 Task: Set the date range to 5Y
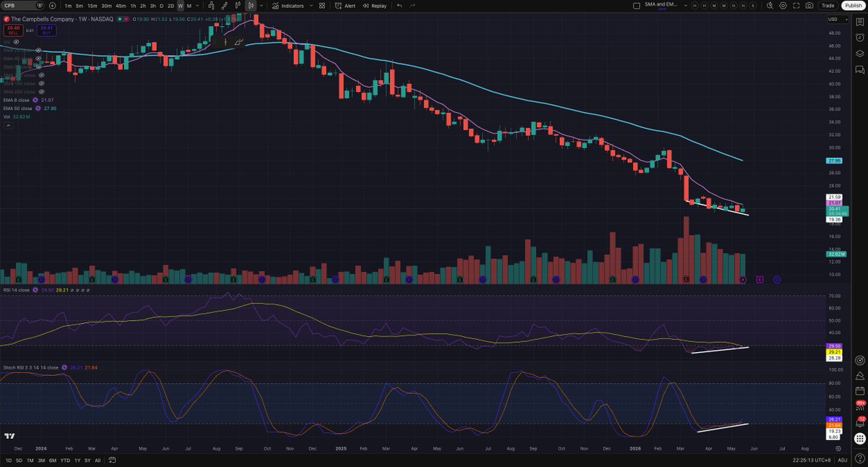[x=88, y=460]
